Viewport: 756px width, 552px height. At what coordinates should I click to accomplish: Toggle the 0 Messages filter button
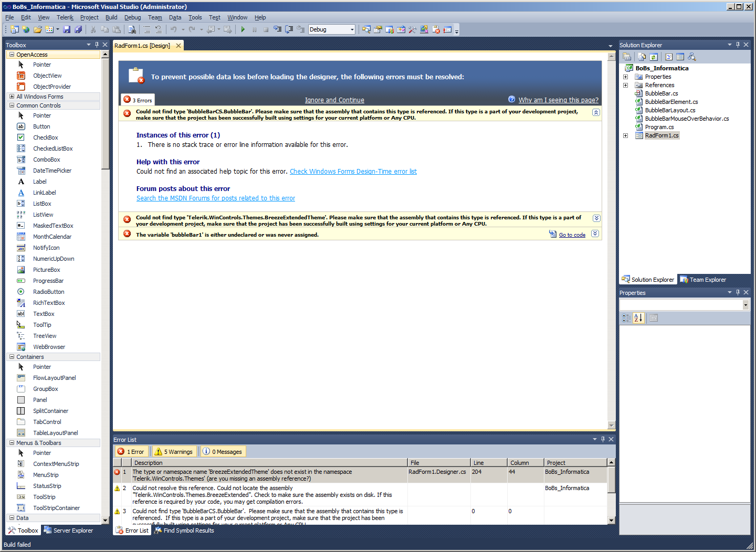pyautogui.click(x=223, y=452)
